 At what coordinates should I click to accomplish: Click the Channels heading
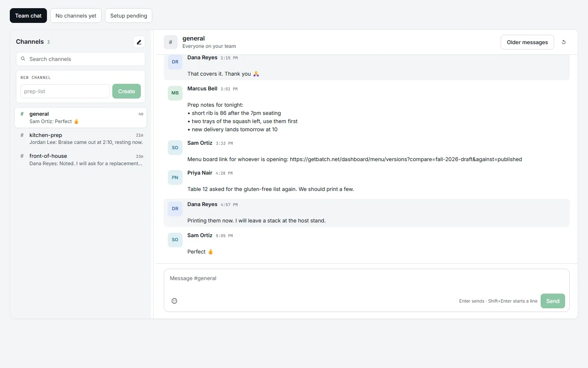pyautogui.click(x=30, y=42)
